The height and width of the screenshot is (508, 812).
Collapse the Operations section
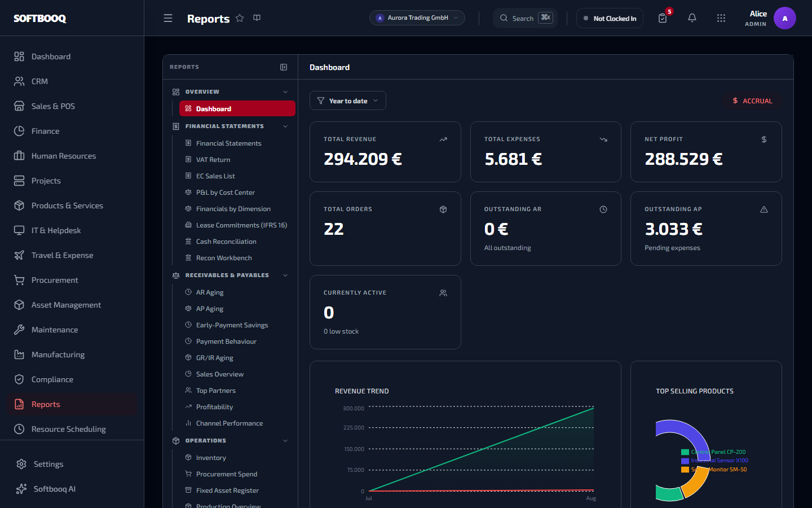[x=285, y=441]
